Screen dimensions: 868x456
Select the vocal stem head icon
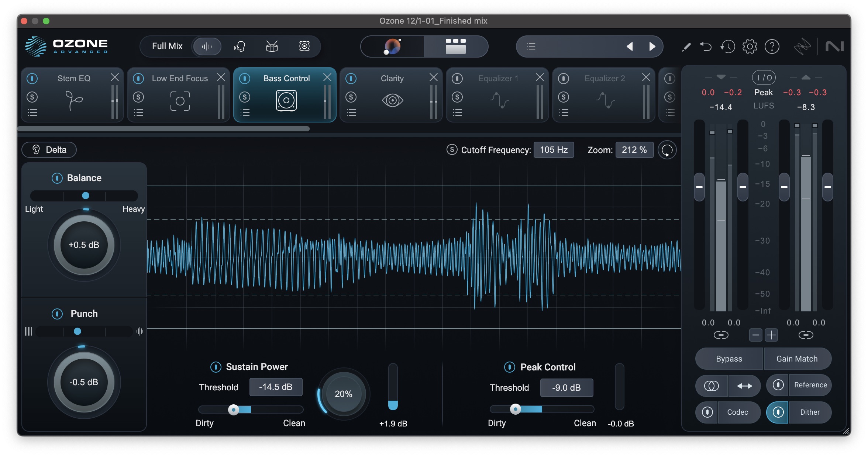(x=240, y=46)
